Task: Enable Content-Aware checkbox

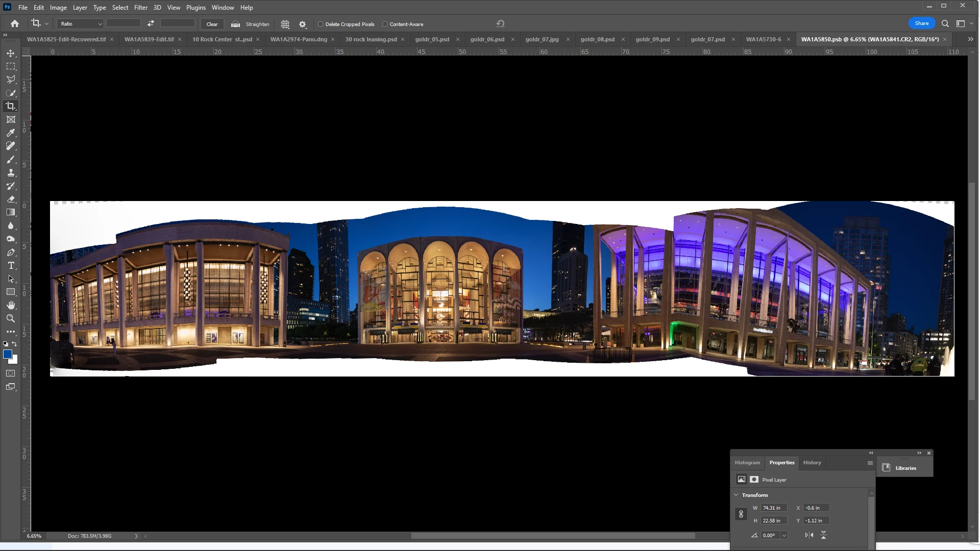Action: click(385, 24)
